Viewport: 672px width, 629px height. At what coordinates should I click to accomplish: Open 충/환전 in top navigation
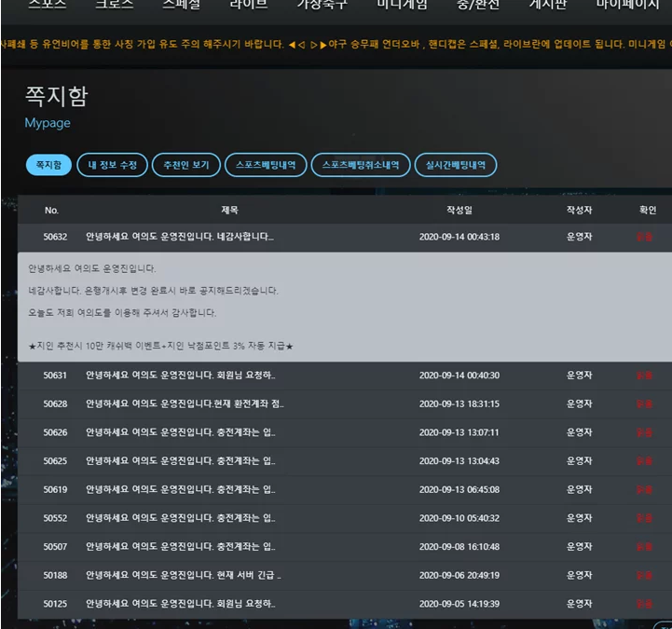pos(477,5)
